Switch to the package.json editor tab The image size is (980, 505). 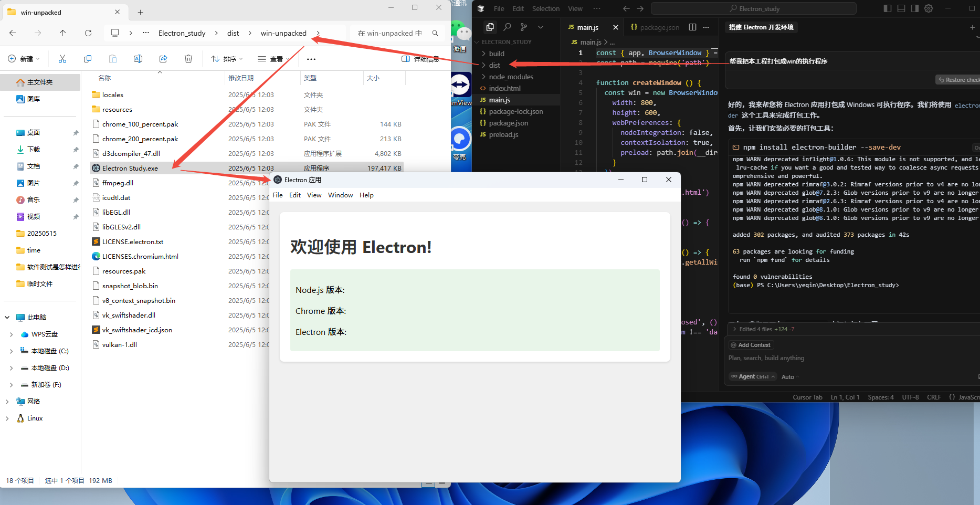[x=655, y=27]
